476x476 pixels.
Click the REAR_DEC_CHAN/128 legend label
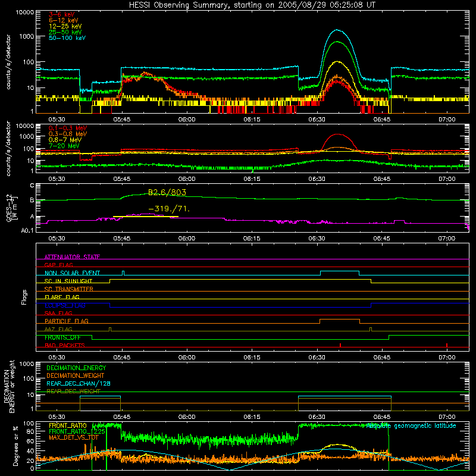79,383
